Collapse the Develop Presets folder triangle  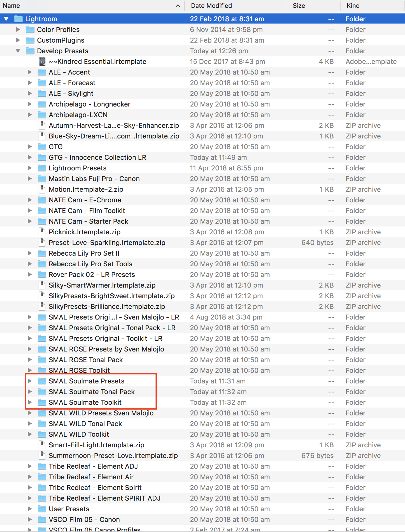18,51
